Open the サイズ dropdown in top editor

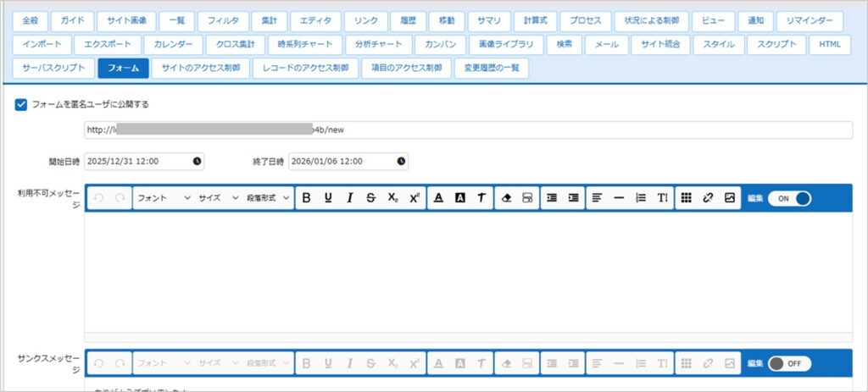point(219,197)
